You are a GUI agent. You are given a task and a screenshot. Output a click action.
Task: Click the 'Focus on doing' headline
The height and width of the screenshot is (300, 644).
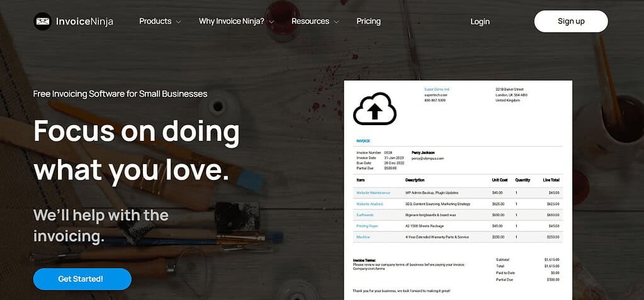tap(137, 131)
